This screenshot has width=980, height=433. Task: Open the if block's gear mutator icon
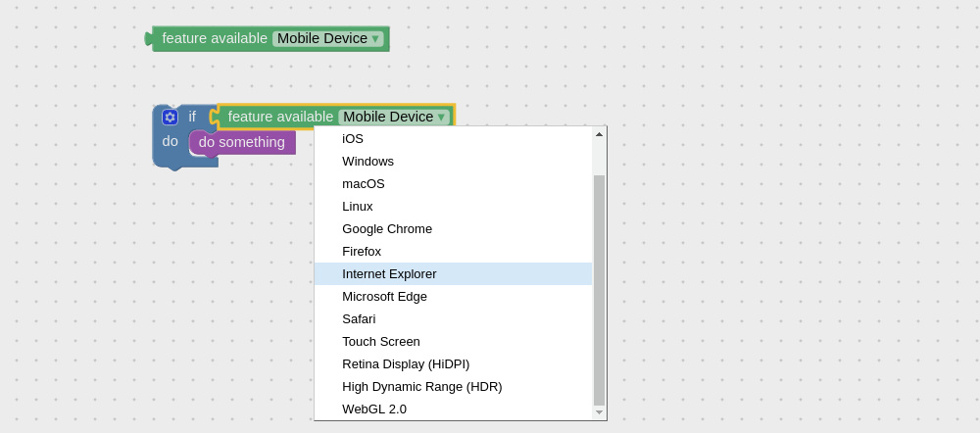170,117
